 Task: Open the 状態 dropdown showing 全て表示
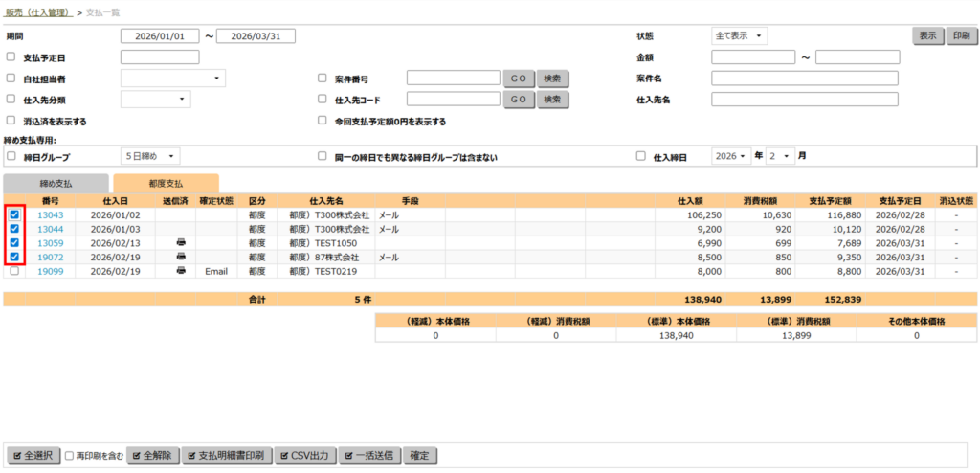[x=740, y=36]
